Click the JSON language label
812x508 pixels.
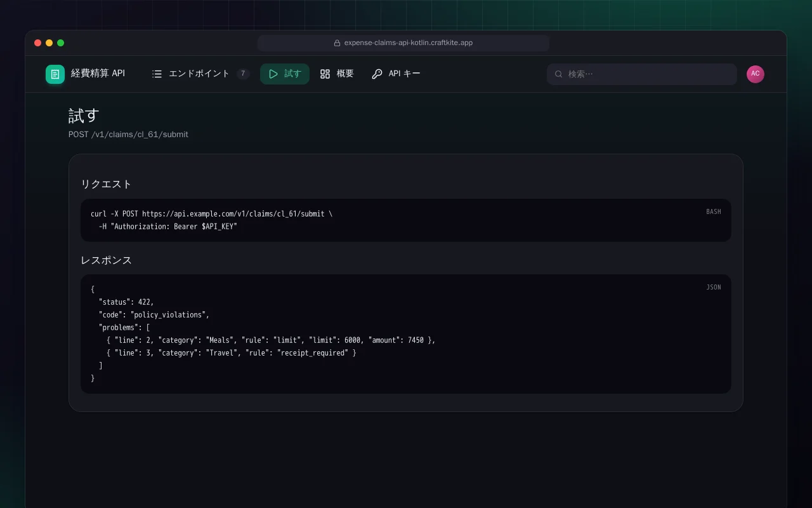[x=714, y=288]
